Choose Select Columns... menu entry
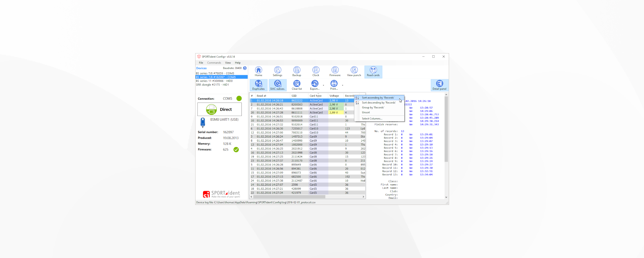The height and width of the screenshot is (258, 644). click(x=379, y=118)
